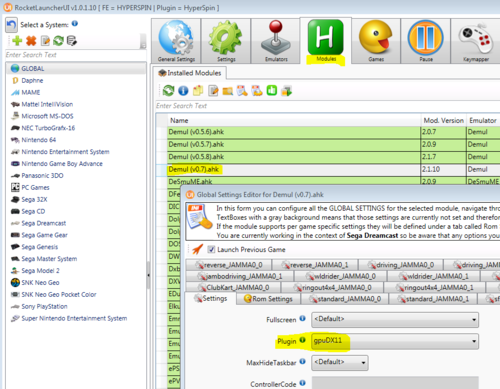Click the blue info icon in the modules toolbar
Screen dimensions: 500x389
coord(183,90)
